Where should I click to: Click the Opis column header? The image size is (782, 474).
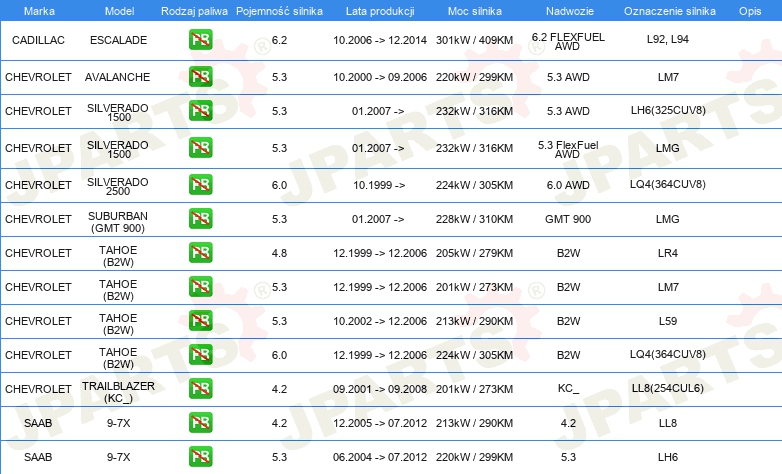pyautogui.click(x=750, y=11)
